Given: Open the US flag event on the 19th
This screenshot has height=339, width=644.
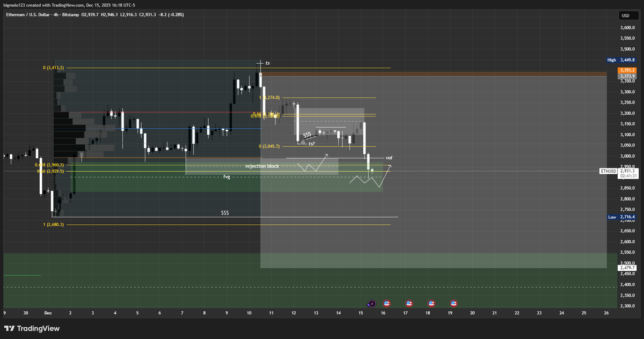Looking at the screenshot, I should [453, 303].
